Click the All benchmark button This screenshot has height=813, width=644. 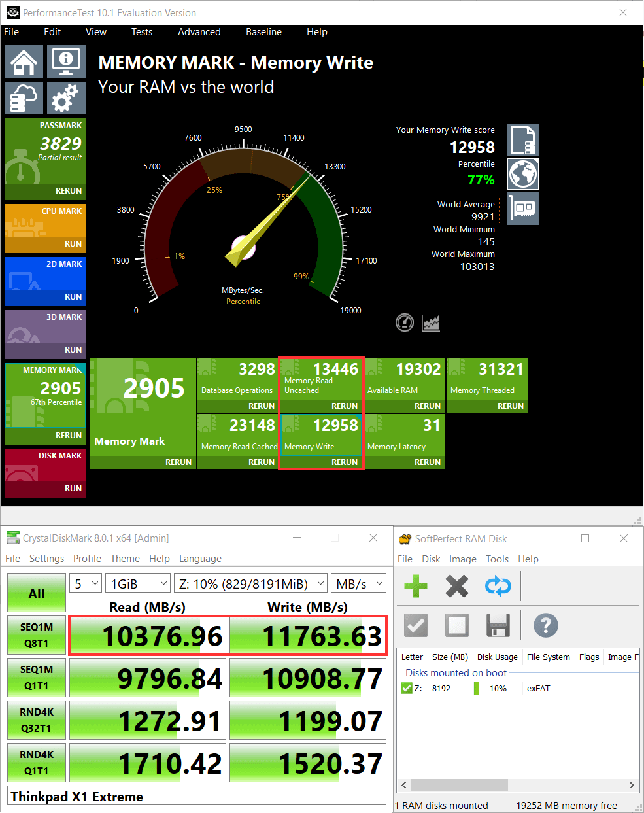(x=37, y=593)
